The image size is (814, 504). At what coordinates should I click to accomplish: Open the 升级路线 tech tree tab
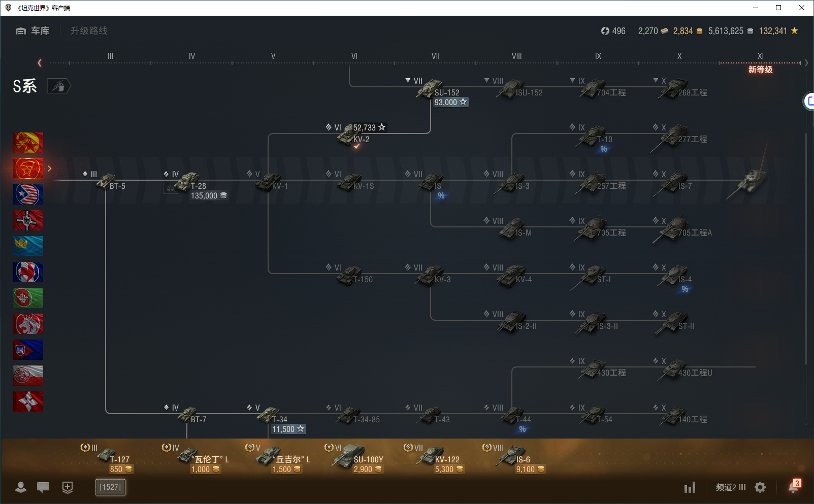pos(89,31)
